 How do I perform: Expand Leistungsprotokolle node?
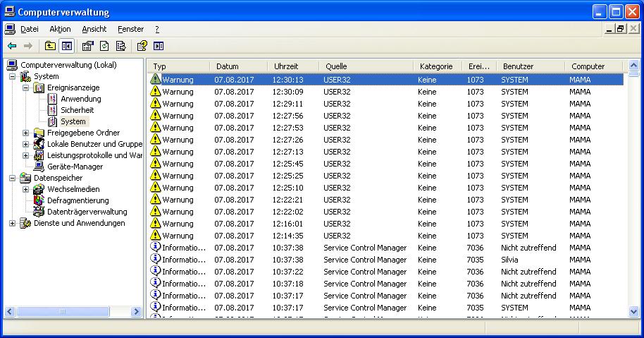26,155
